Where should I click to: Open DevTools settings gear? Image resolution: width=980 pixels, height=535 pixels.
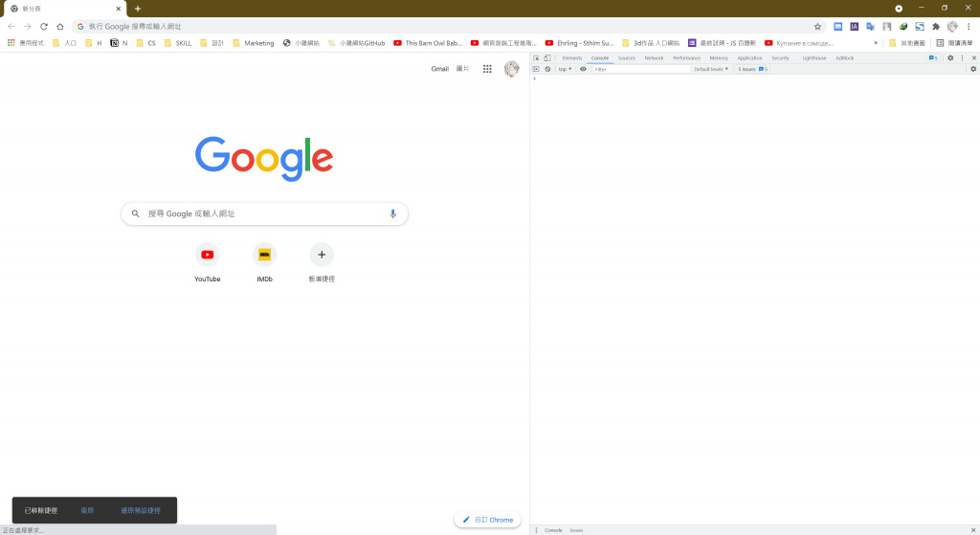(950, 58)
